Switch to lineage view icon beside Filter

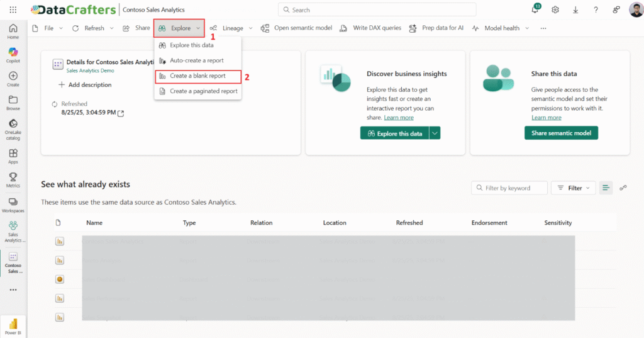point(623,188)
